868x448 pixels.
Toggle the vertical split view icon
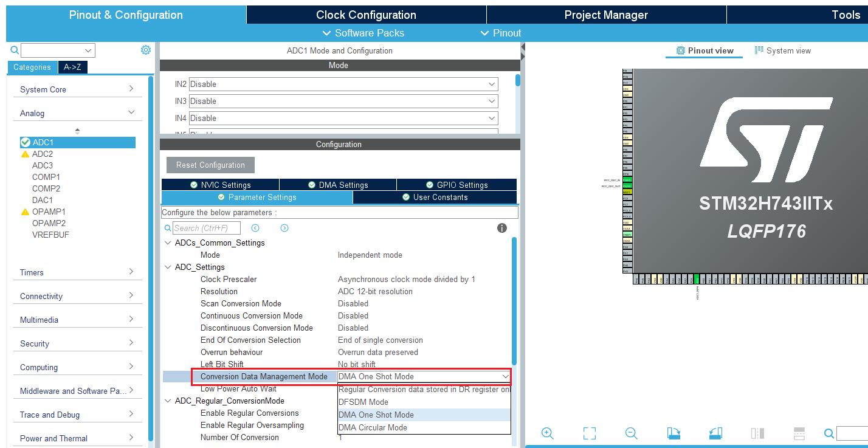(x=757, y=433)
